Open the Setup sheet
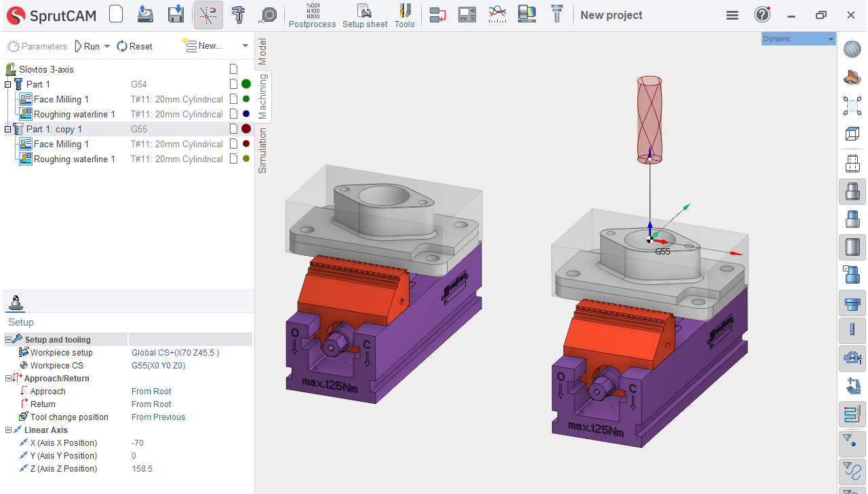This screenshot has width=868, height=494. click(x=365, y=15)
